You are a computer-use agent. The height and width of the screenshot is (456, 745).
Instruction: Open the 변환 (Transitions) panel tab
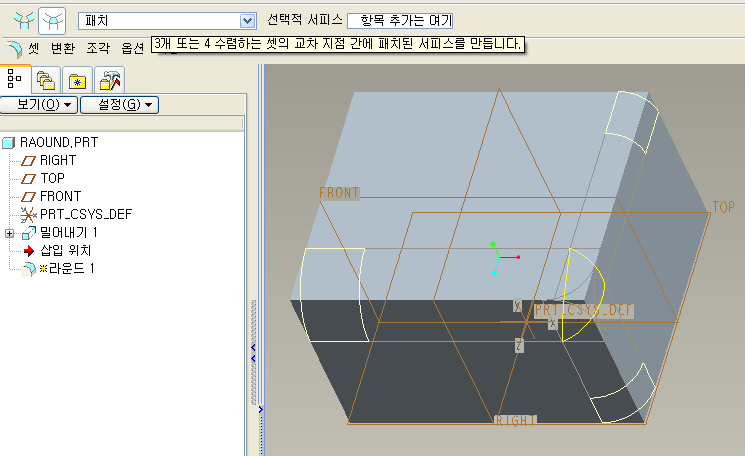pyautogui.click(x=62, y=47)
